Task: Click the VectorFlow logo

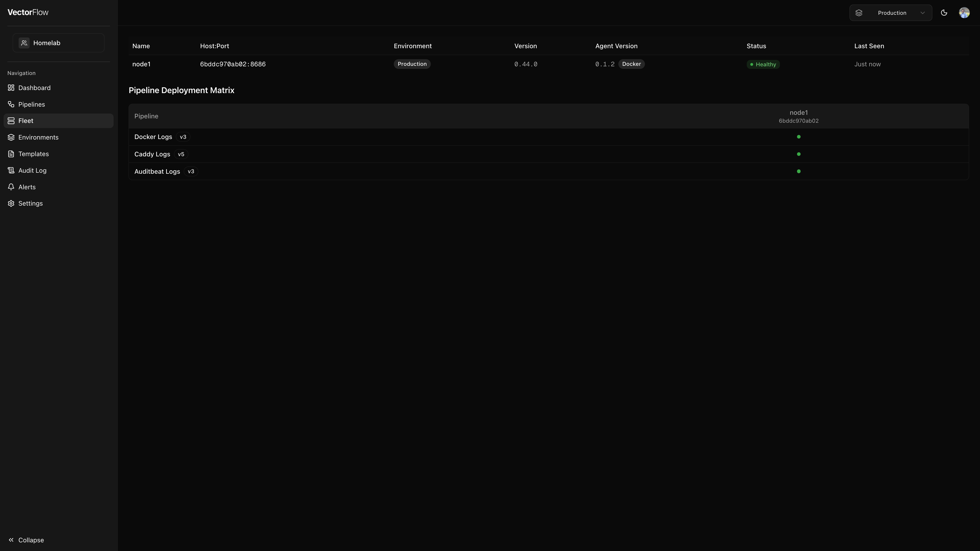Action: click(x=28, y=12)
